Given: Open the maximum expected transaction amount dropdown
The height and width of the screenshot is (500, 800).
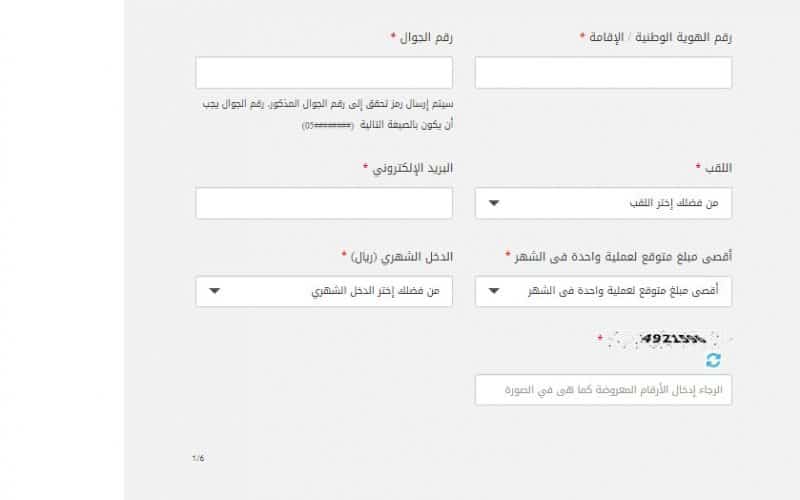Looking at the screenshot, I should [x=604, y=291].
